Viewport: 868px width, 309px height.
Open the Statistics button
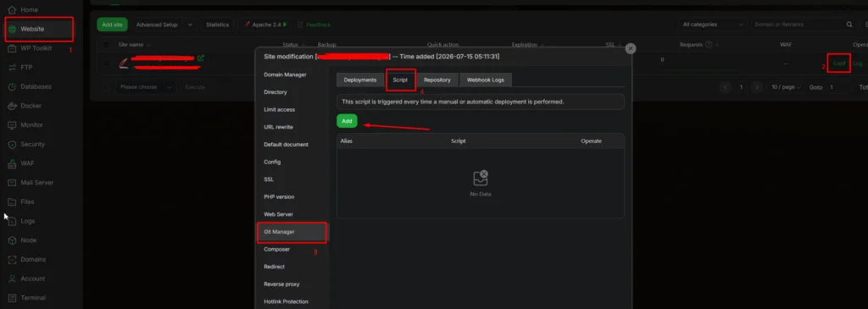coord(217,25)
